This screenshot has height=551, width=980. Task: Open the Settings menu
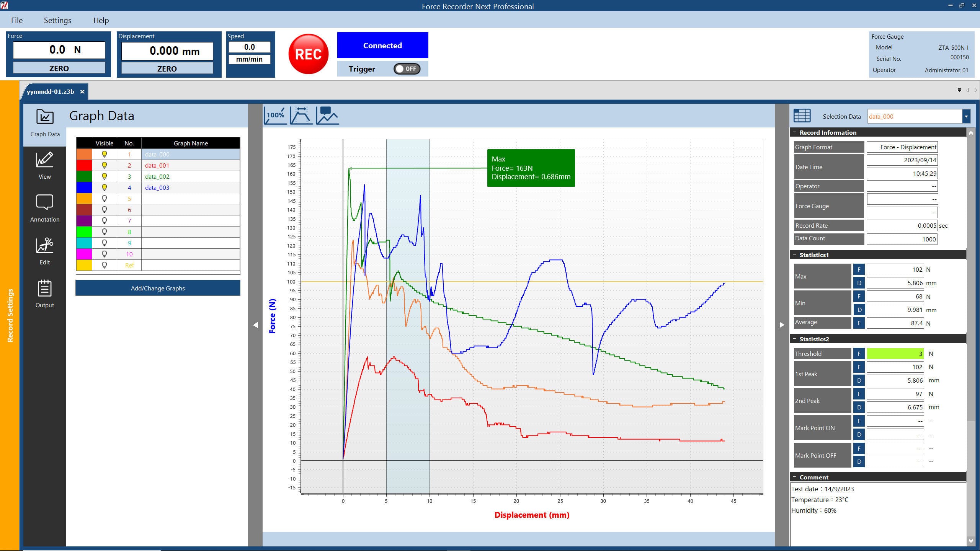tap(57, 20)
